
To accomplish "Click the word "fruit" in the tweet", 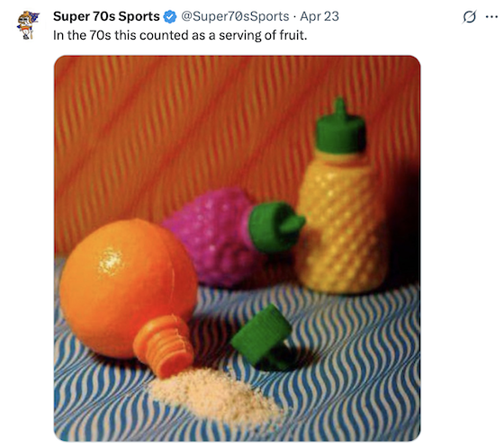I will click(x=293, y=35).
